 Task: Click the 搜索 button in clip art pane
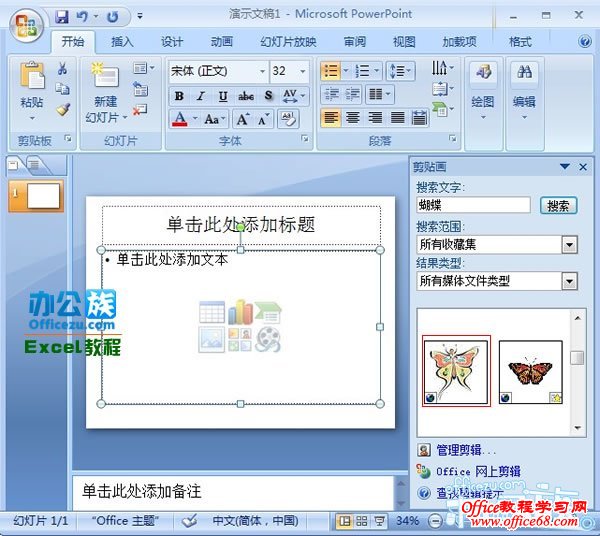(x=558, y=205)
